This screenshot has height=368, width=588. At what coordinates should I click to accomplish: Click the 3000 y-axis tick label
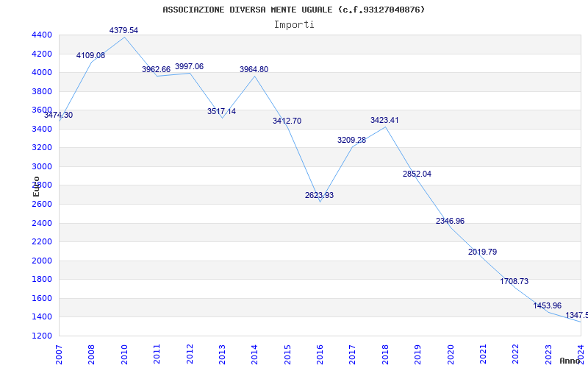pyautogui.click(x=42, y=166)
